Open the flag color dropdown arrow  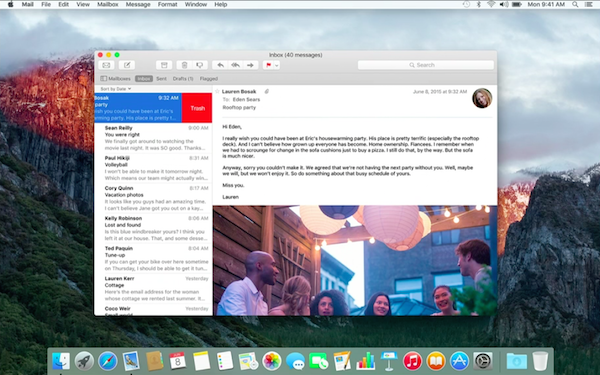tap(277, 65)
